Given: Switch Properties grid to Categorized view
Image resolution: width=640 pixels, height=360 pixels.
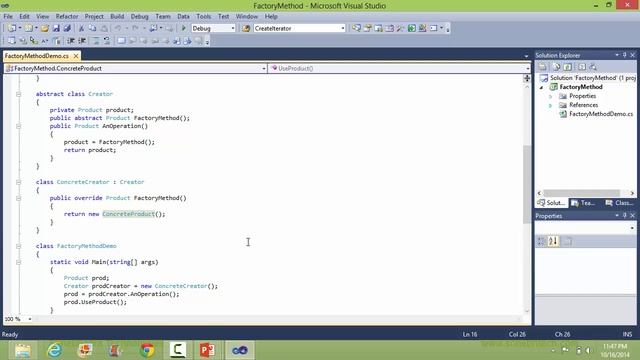Looking at the screenshot, I should [x=541, y=241].
